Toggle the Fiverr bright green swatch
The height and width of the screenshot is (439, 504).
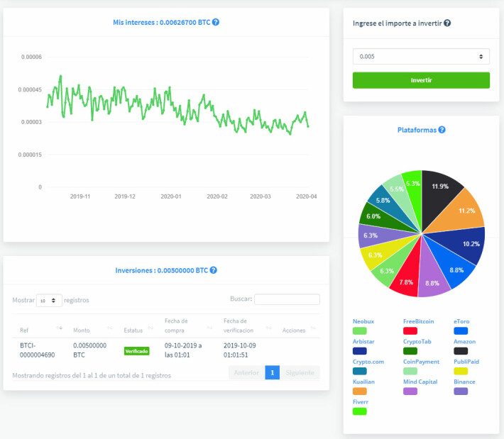360,411
